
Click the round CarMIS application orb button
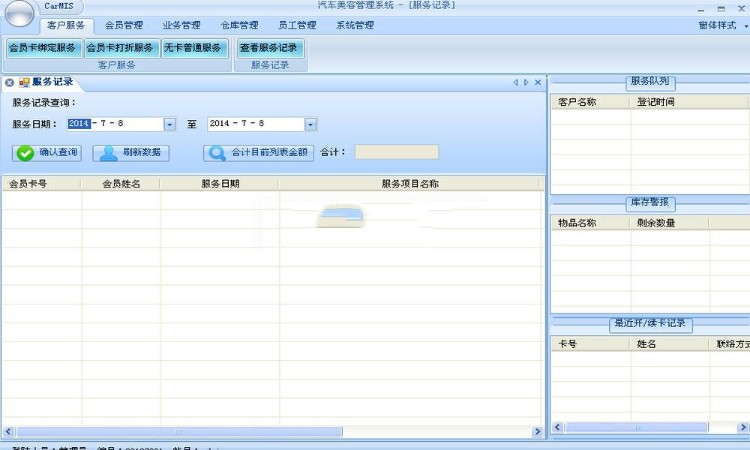point(19,13)
